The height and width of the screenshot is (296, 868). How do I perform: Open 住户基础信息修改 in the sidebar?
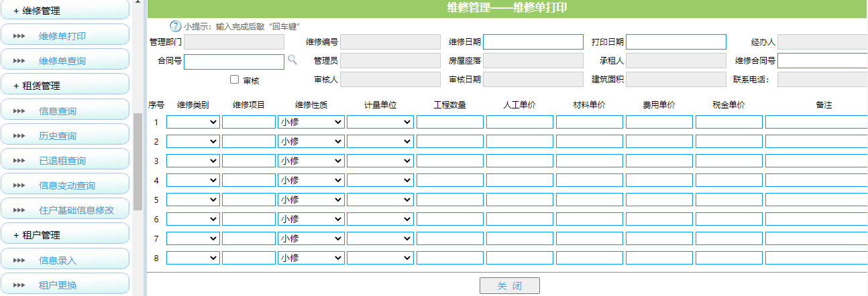(64, 210)
